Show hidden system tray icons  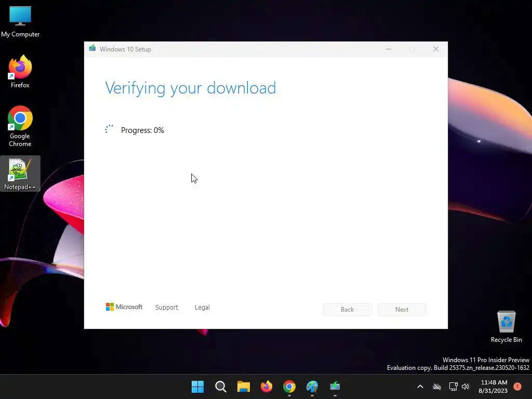click(420, 387)
